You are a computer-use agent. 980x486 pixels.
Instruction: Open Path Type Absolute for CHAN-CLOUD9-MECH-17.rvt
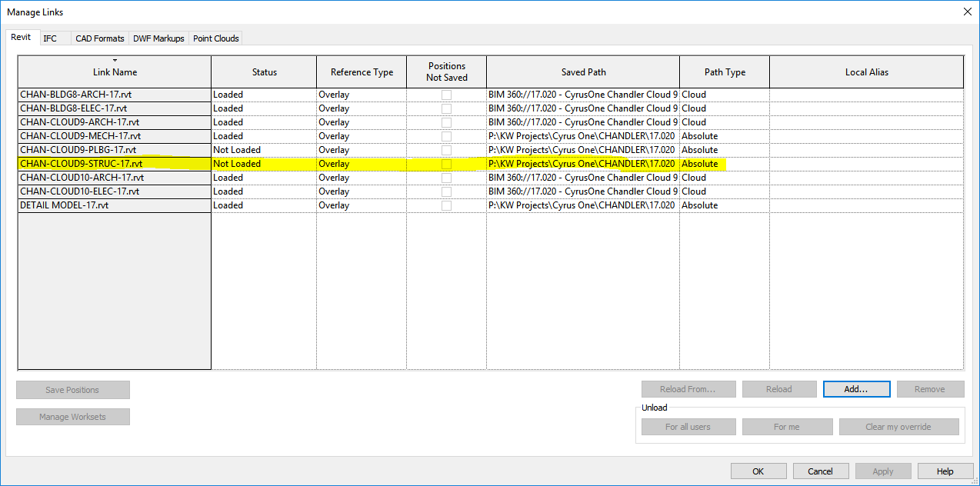click(x=725, y=136)
